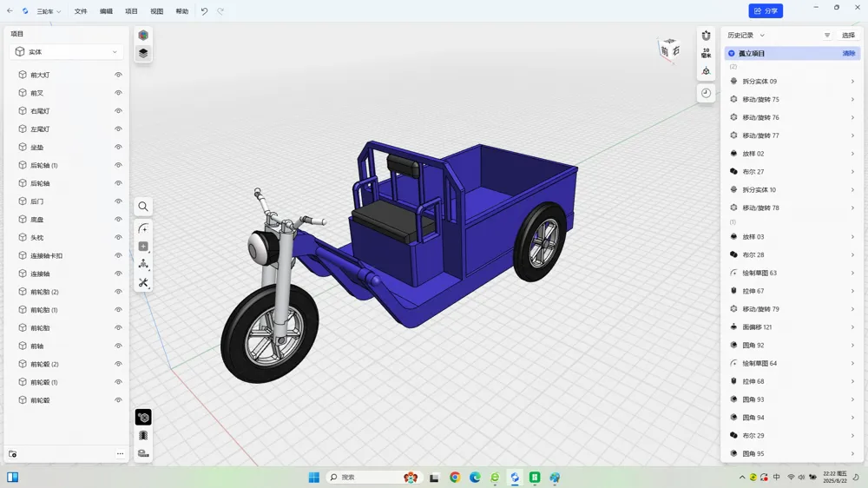This screenshot has height=488, width=868.
Task: Open the 视图 menu
Action: coord(156,11)
